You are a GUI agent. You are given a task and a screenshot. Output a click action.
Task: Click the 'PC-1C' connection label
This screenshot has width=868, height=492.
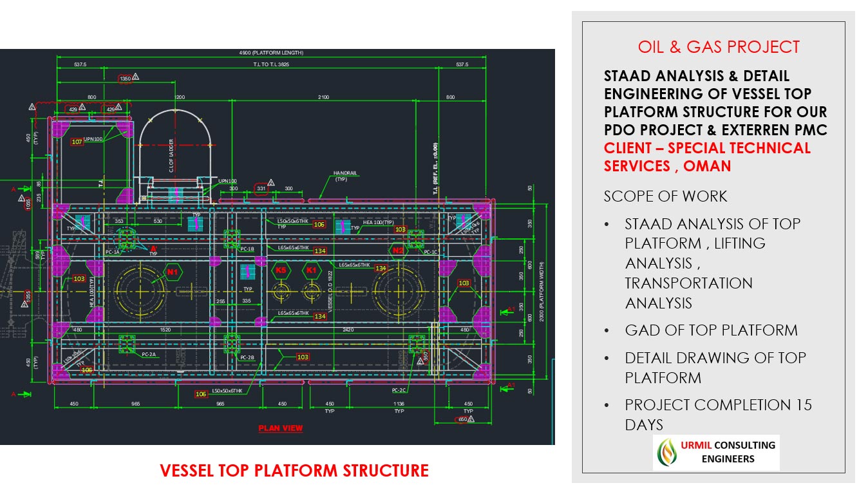pos(431,252)
